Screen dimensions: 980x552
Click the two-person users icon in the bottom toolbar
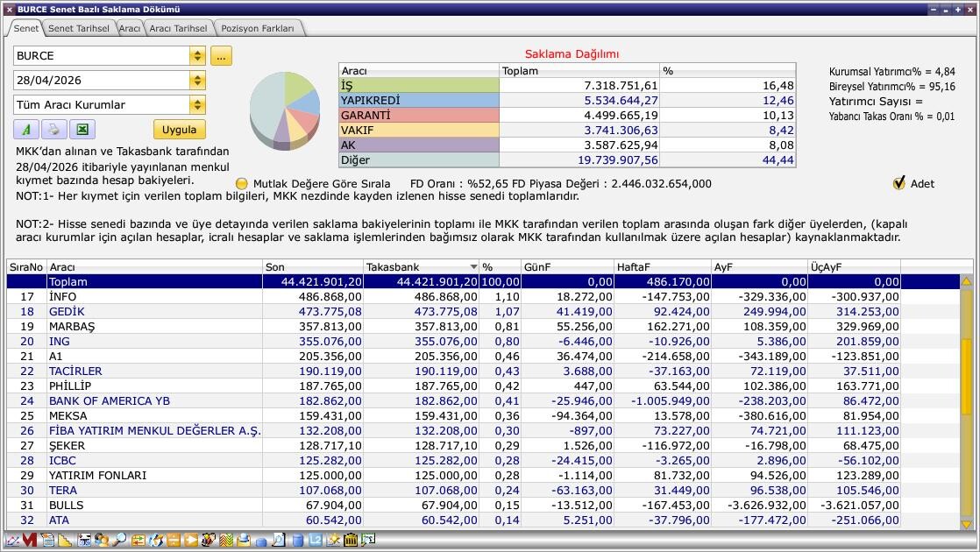click(102, 540)
